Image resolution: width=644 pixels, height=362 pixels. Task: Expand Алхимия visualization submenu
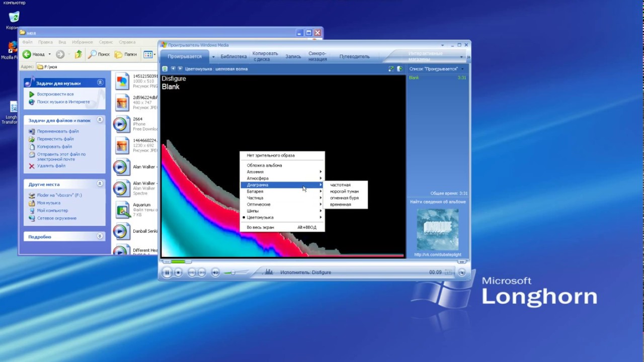pos(282,172)
